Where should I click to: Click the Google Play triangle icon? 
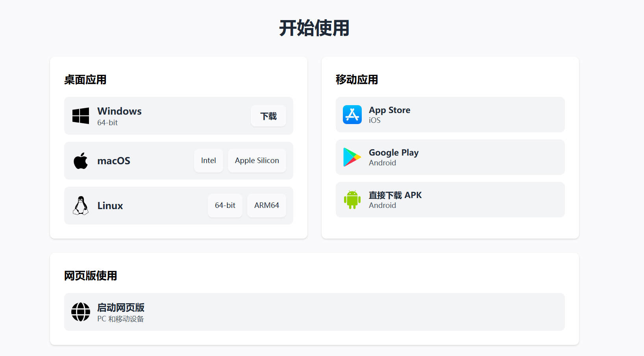pyautogui.click(x=352, y=157)
